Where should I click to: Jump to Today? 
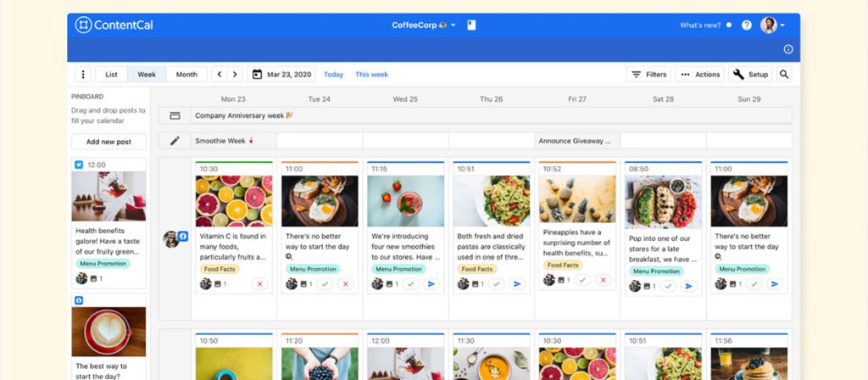pos(333,75)
